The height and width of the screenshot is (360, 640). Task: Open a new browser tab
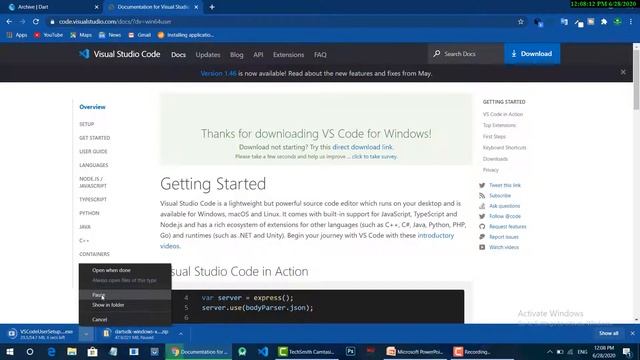coord(212,7)
